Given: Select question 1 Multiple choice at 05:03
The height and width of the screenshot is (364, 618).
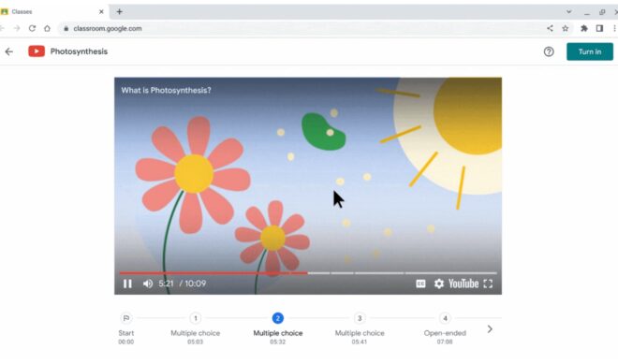Looking at the screenshot, I should click(x=195, y=318).
